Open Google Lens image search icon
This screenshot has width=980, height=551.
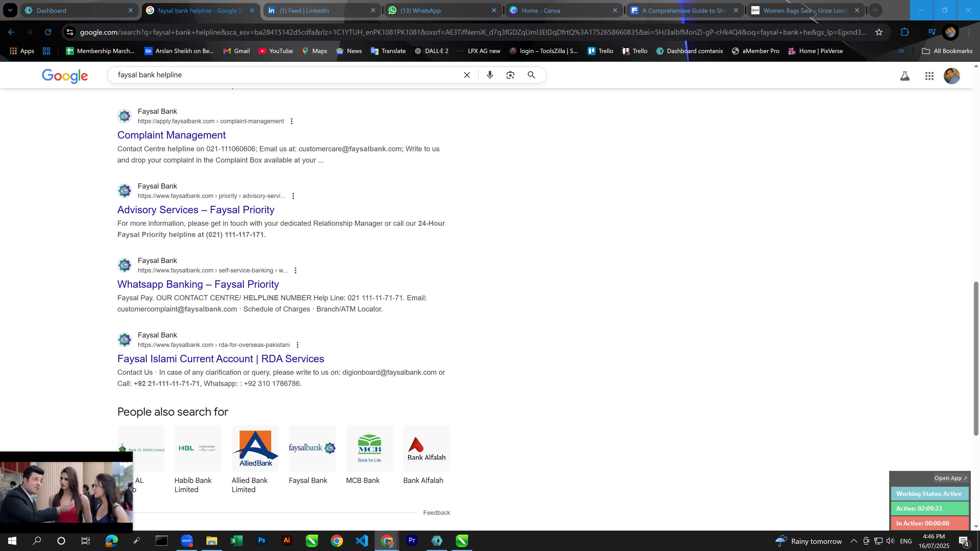pos(510,75)
